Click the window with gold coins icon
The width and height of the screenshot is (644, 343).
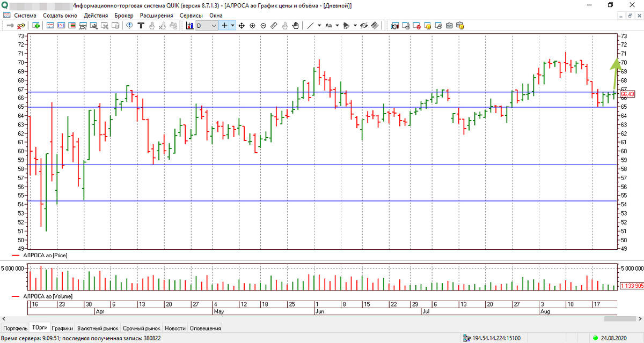click(428, 25)
